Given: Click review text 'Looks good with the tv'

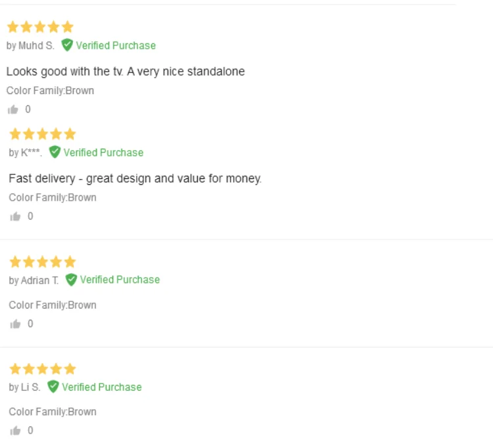Looking at the screenshot, I should click(x=126, y=71).
